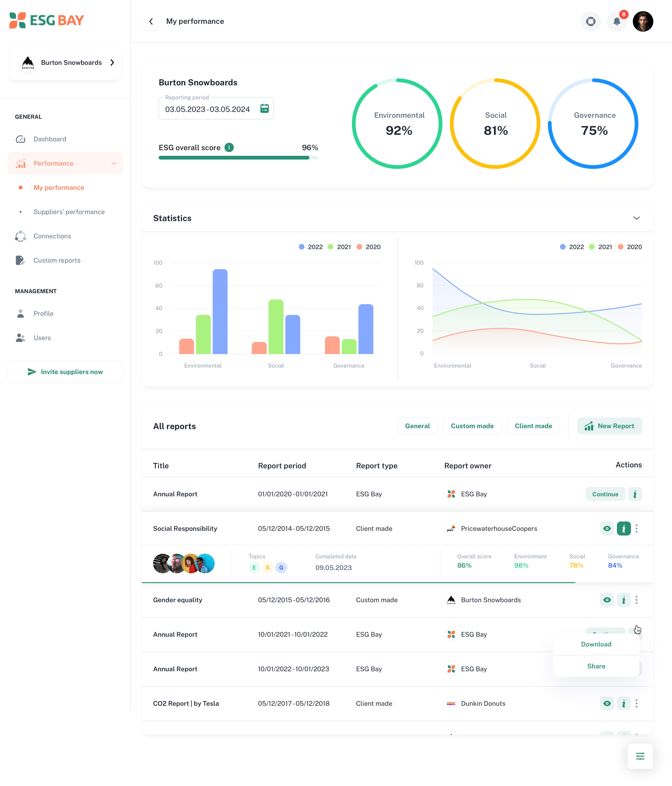Click the Social 81% score ring
This screenshot has height=786, width=672.
pyautogui.click(x=495, y=124)
